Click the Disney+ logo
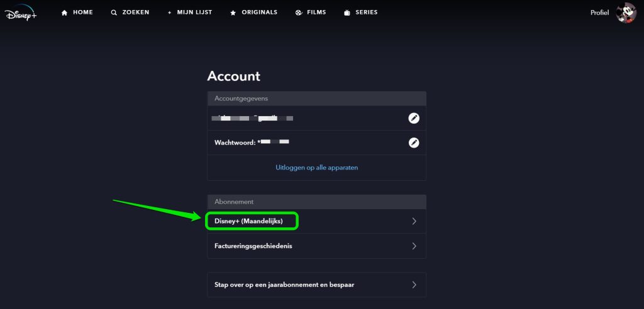Image resolution: width=644 pixels, height=309 pixels. pos(21,13)
